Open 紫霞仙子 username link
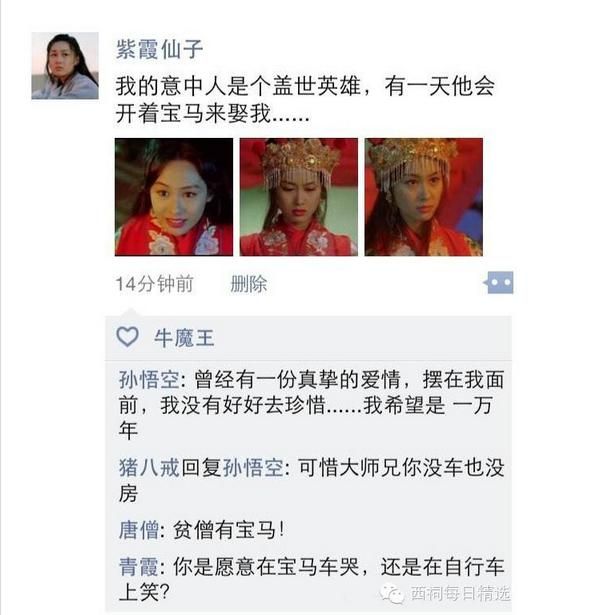The width and height of the screenshot is (590, 615). 159,49
